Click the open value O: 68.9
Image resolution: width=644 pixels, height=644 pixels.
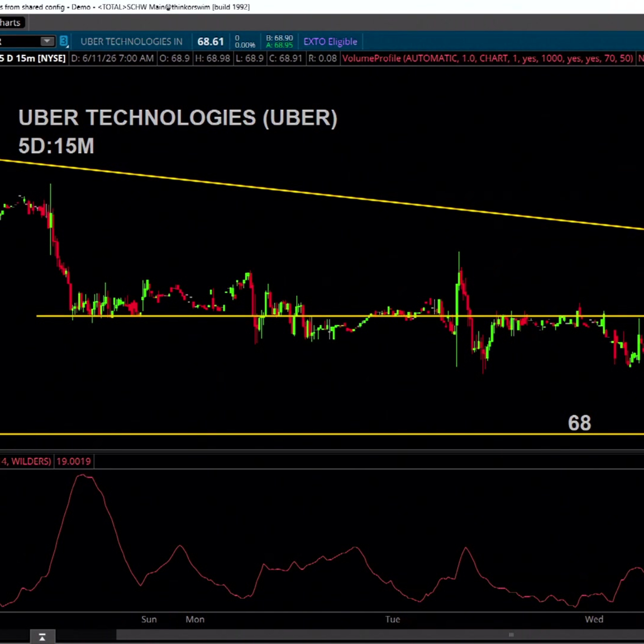click(x=174, y=58)
